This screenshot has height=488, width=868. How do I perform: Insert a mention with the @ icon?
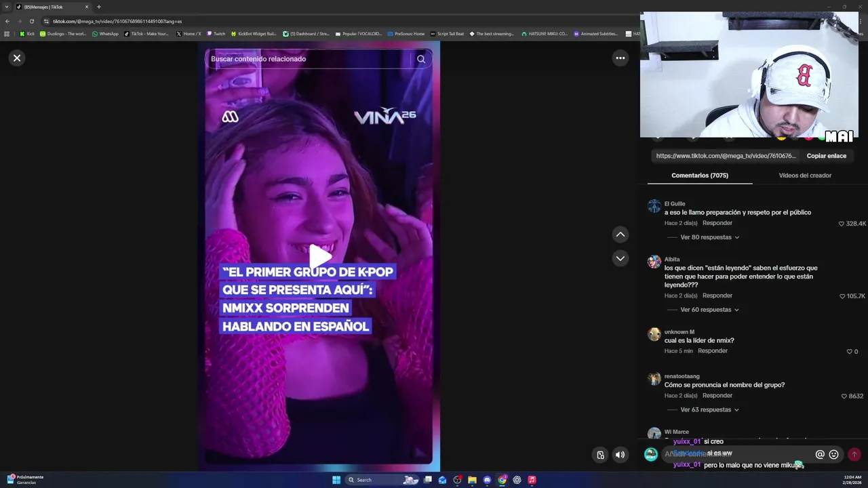pyautogui.click(x=820, y=455)
